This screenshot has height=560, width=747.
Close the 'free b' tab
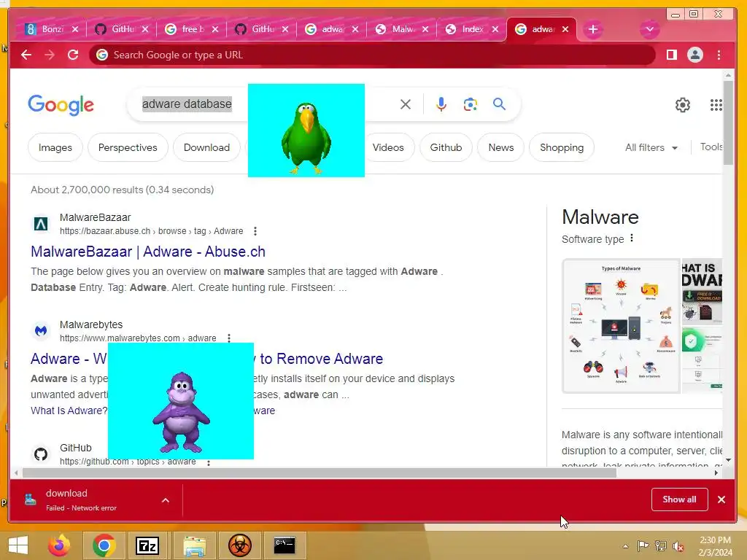coord(215,29)
